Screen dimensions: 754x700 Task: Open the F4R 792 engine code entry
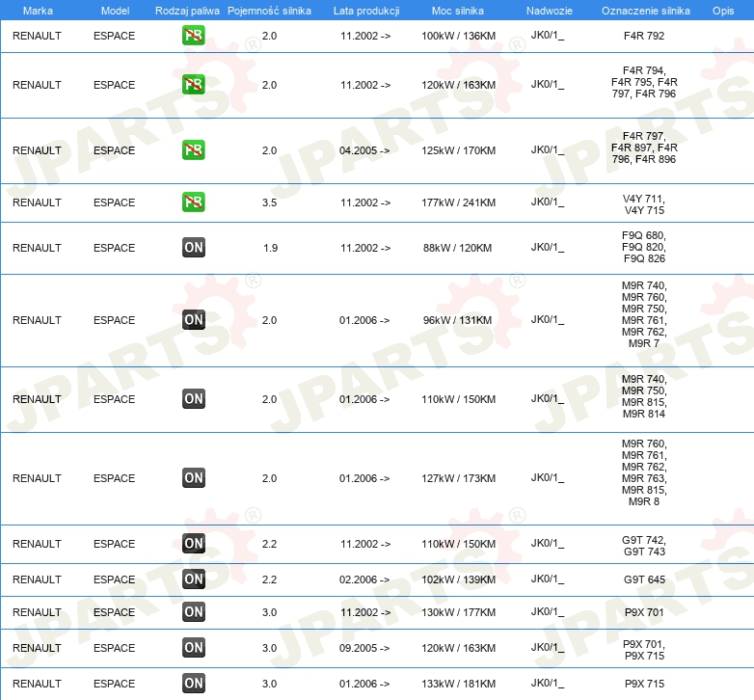[644, 36]
